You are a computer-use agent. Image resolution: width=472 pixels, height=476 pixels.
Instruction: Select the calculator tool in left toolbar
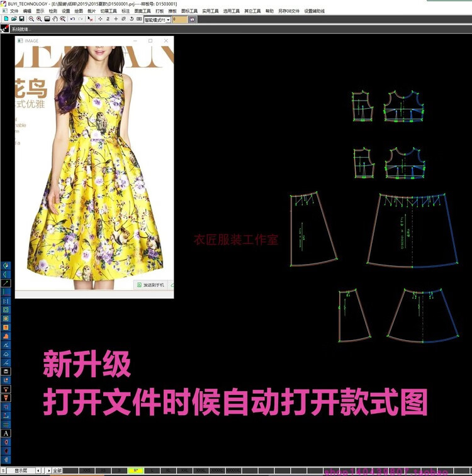tap(6, 371)
